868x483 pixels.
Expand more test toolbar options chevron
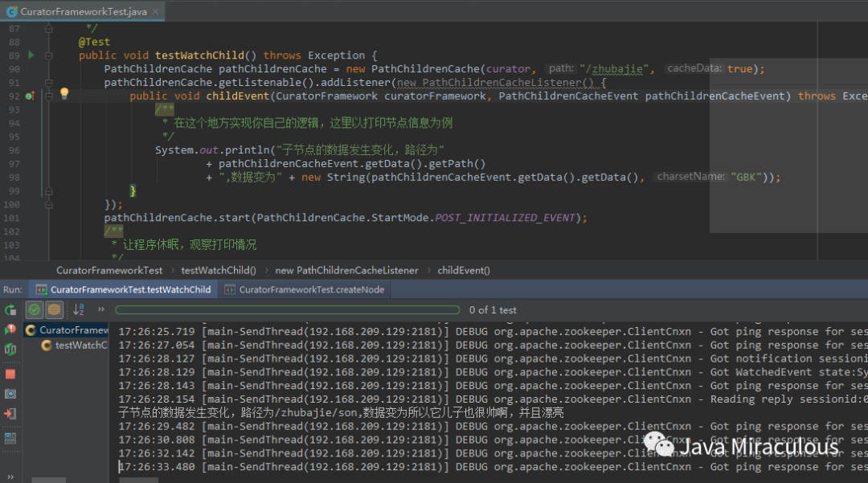coord(100,309)
